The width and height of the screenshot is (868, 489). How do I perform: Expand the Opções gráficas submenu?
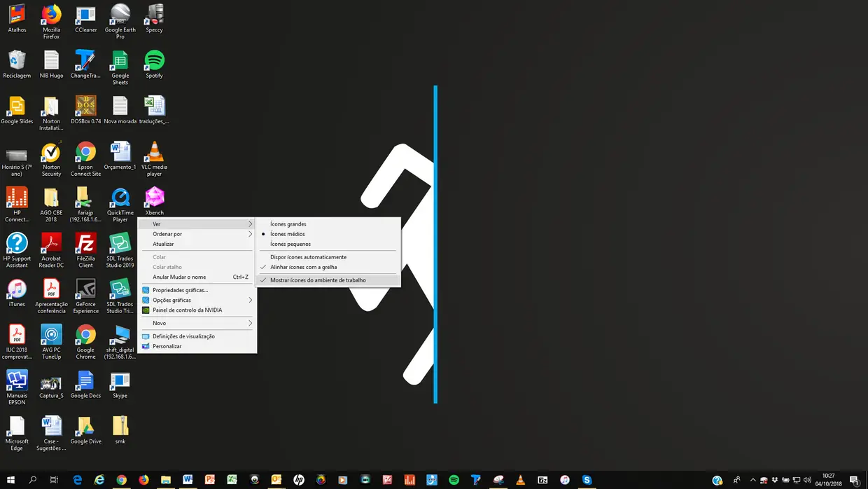point(197,300)
